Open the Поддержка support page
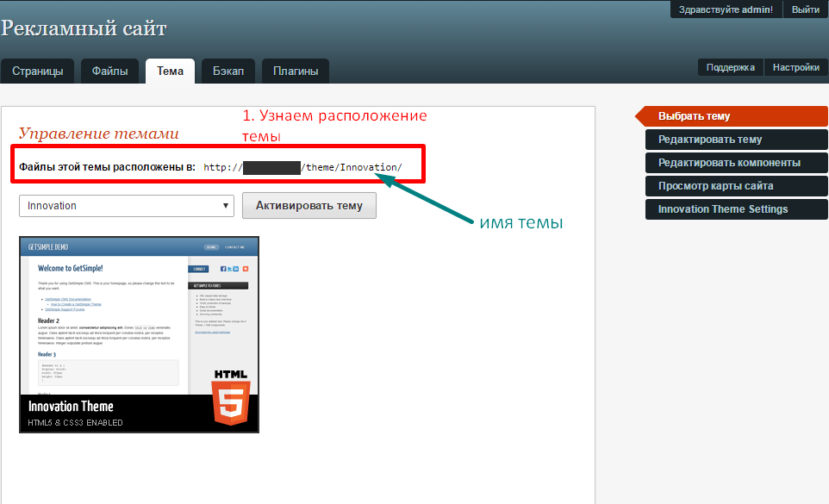The height and width of the screenshot is (504, 829). coord(730,67)
